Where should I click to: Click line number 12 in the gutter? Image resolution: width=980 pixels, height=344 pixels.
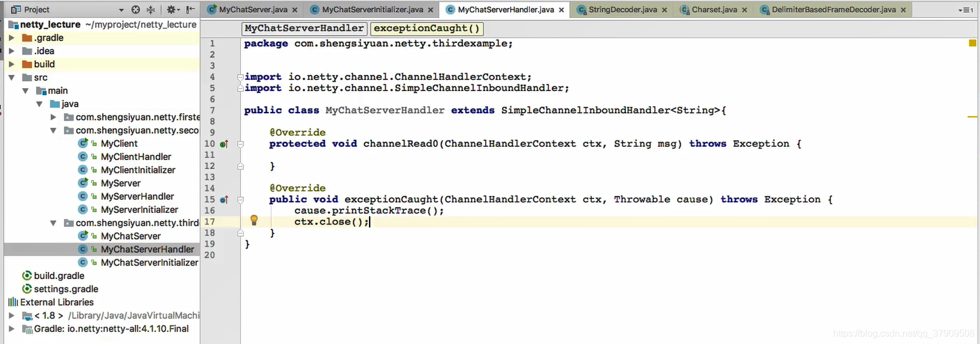(x=209, y=166)
